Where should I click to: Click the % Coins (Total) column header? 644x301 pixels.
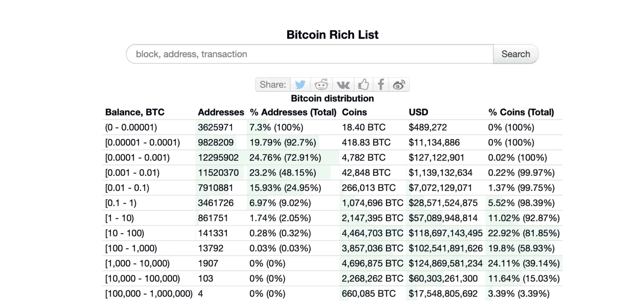[521, 112]
